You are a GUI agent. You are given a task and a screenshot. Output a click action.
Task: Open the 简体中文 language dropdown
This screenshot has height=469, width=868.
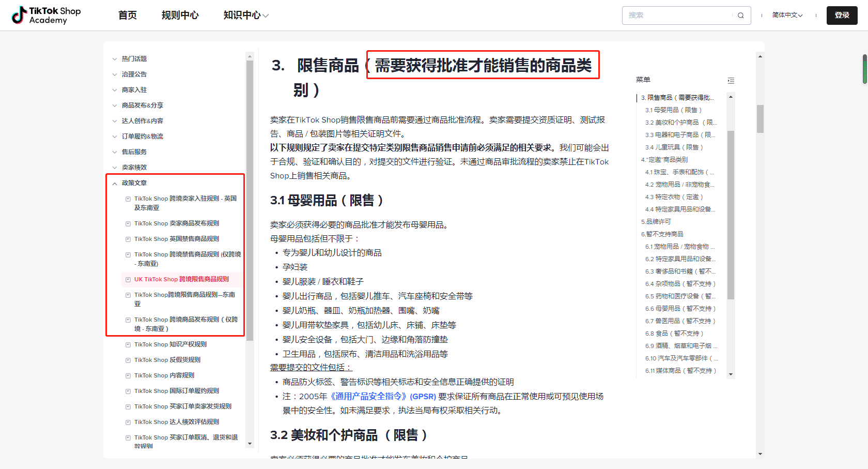point(787,16)
